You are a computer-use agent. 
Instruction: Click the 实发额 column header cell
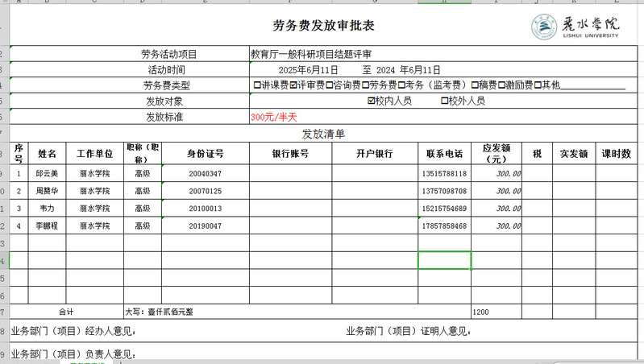coord(574,154)
